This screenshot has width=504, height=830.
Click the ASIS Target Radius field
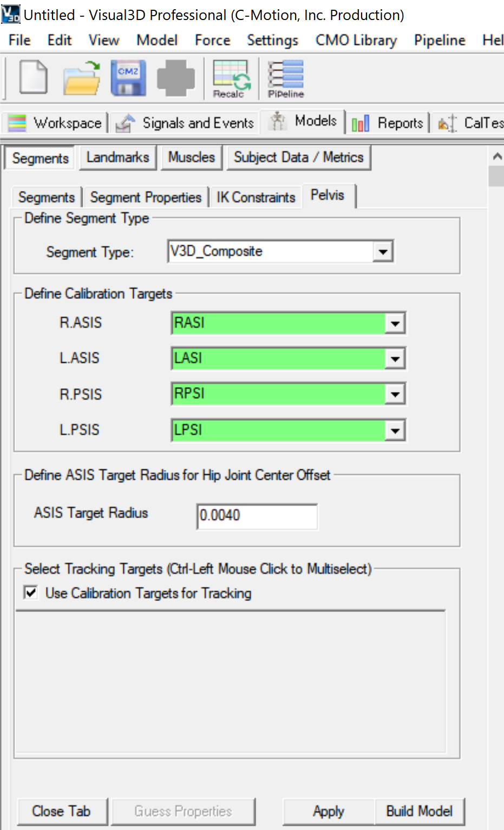257,515
